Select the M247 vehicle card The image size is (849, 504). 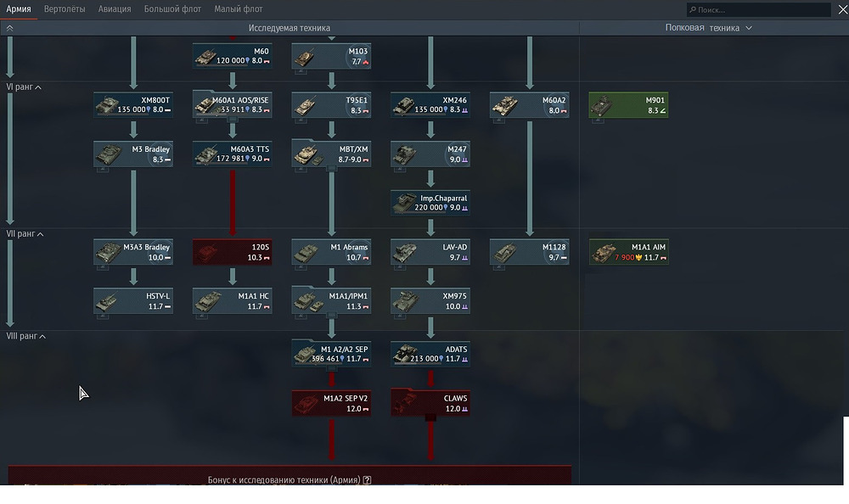pos(430,154)
